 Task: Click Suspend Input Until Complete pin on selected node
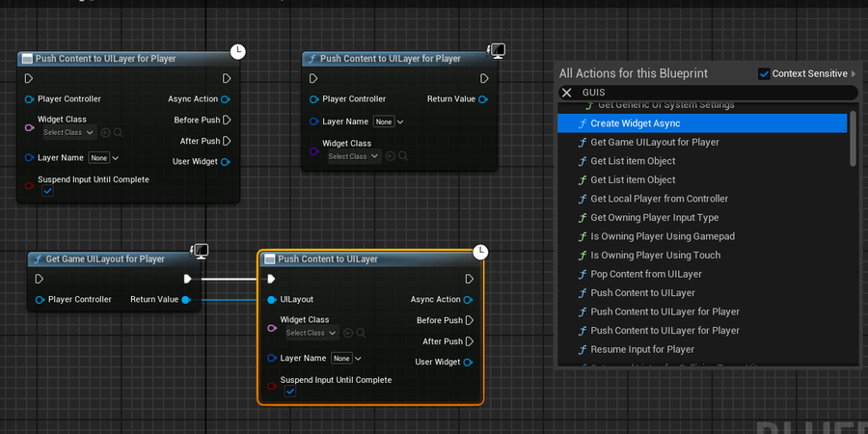[x=271, y=386]
